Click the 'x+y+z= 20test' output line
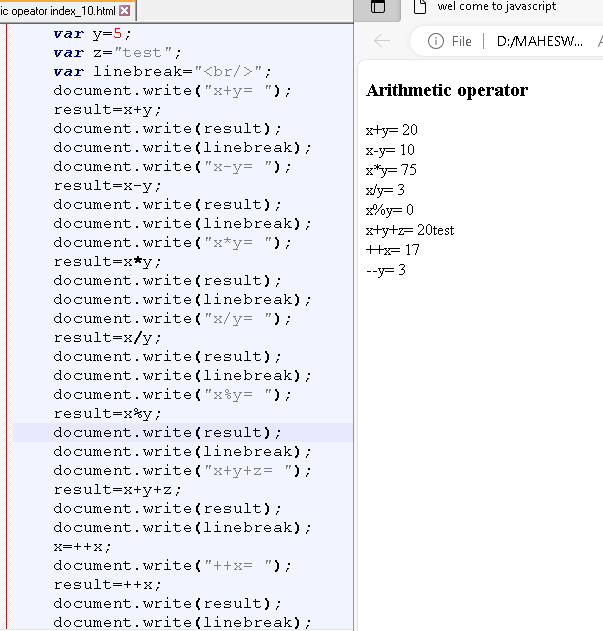Image resolution: width=603 pixels, height=631 pixels. tap(410, 230)
